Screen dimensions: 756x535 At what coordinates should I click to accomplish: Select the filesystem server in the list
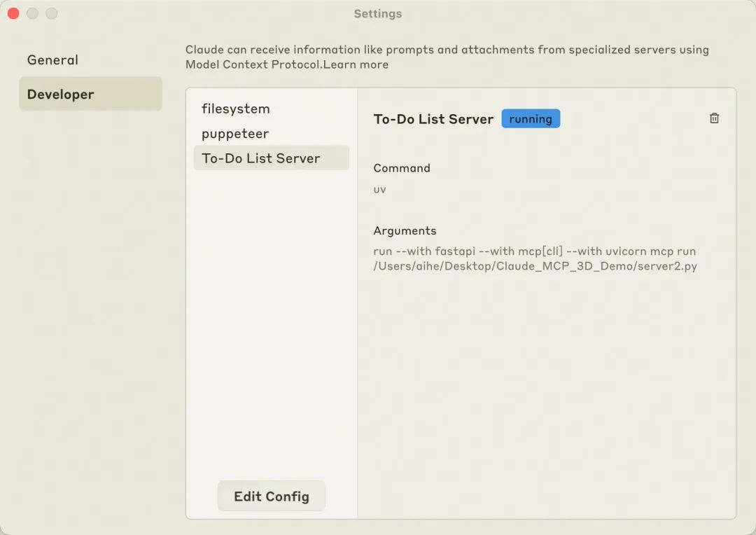[235, 109]
